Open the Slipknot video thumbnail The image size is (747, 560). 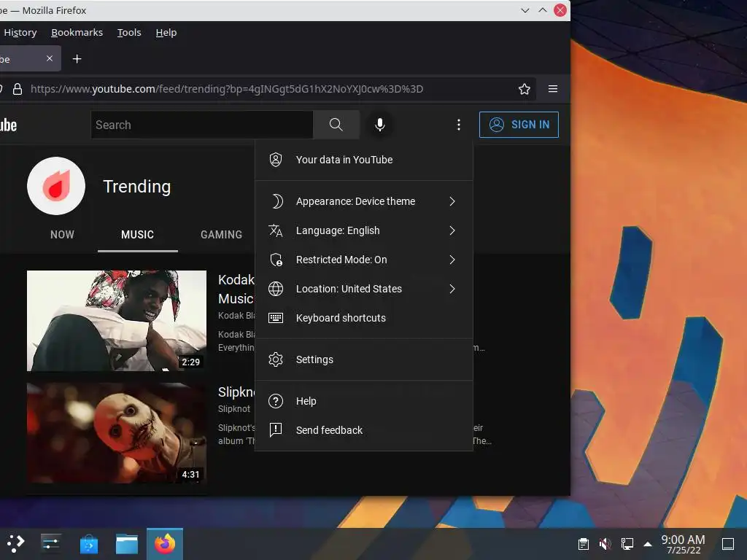117,433
